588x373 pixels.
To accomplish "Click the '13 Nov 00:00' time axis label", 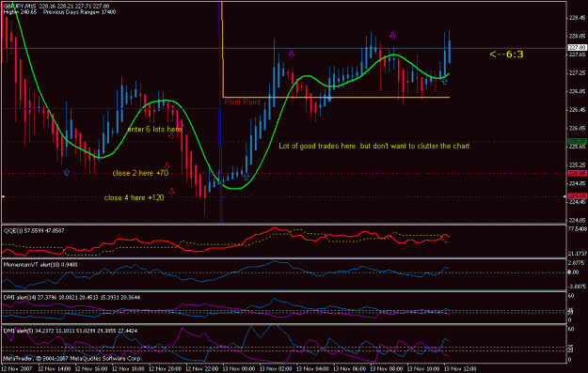I will pos(239,369).
